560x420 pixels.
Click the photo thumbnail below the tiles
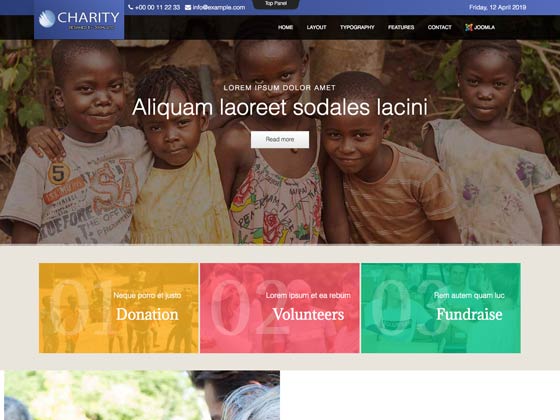[x=142, y=395]
